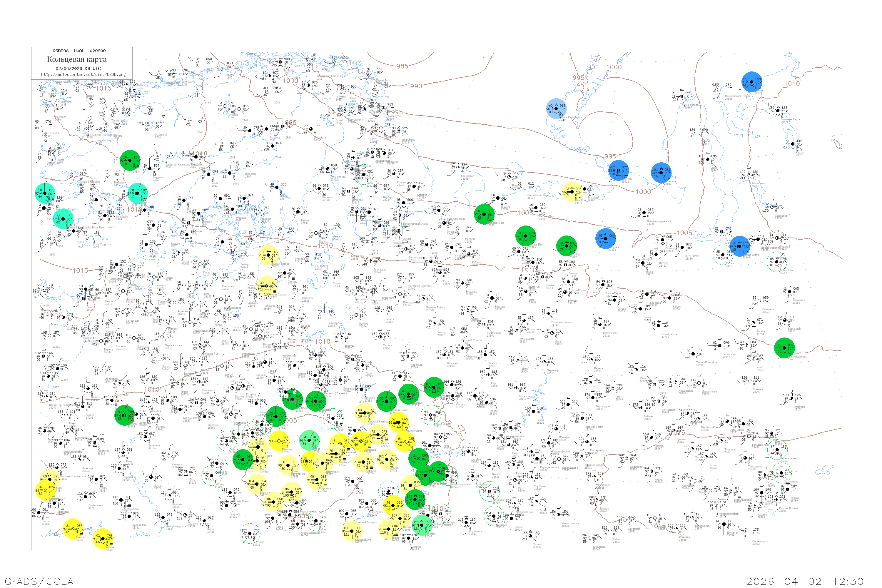
Task: Click the QSDD98 UAOL 020900 header code
Action: (79, 51)
